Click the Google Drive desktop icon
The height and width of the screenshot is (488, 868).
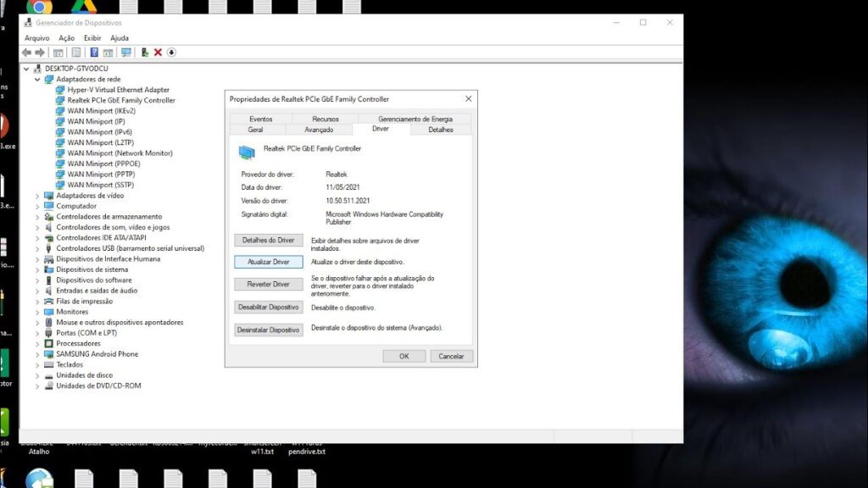(84, 6)
